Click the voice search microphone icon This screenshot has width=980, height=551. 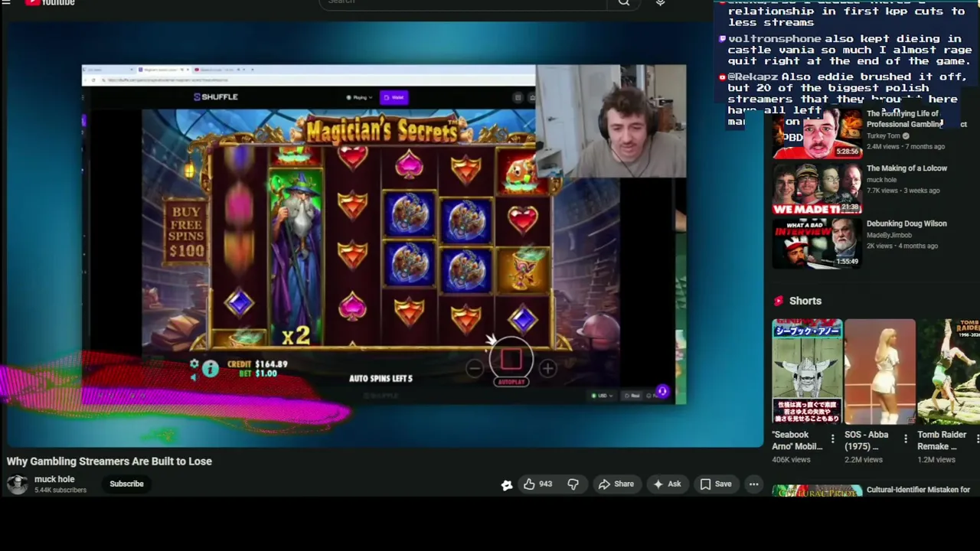point(660,3)
